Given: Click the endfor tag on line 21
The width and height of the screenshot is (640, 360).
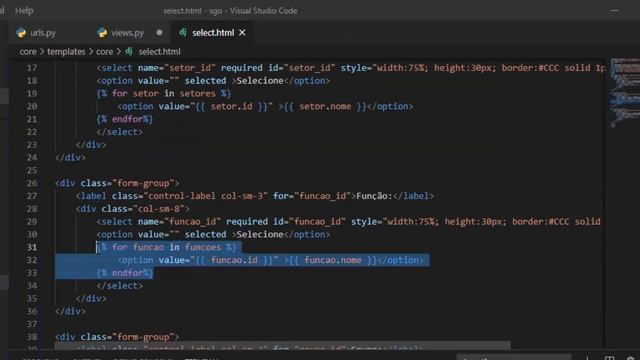Looking at the screenshot, I should pos(124,119).
